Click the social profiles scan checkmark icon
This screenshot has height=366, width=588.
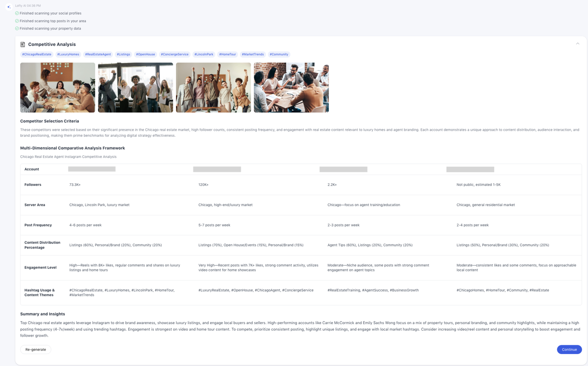coord(17,13)
